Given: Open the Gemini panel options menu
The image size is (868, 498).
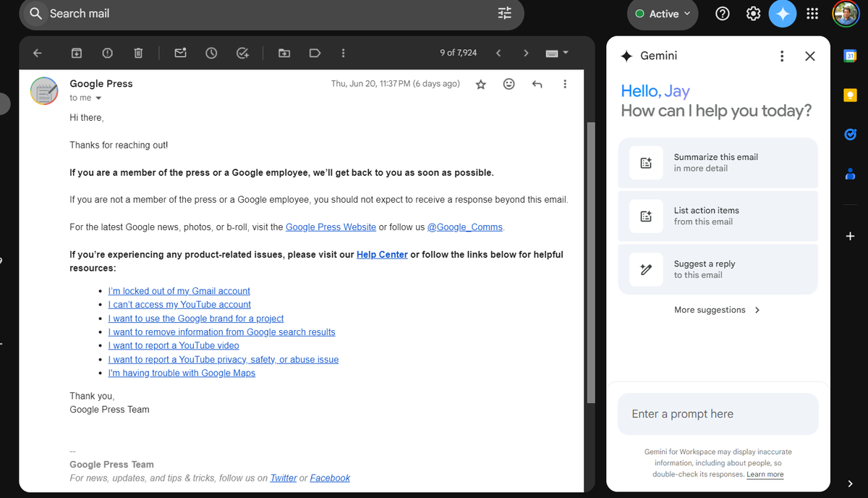Looking at the screenshot, I should pyautogui.click(x=782, y=56).
